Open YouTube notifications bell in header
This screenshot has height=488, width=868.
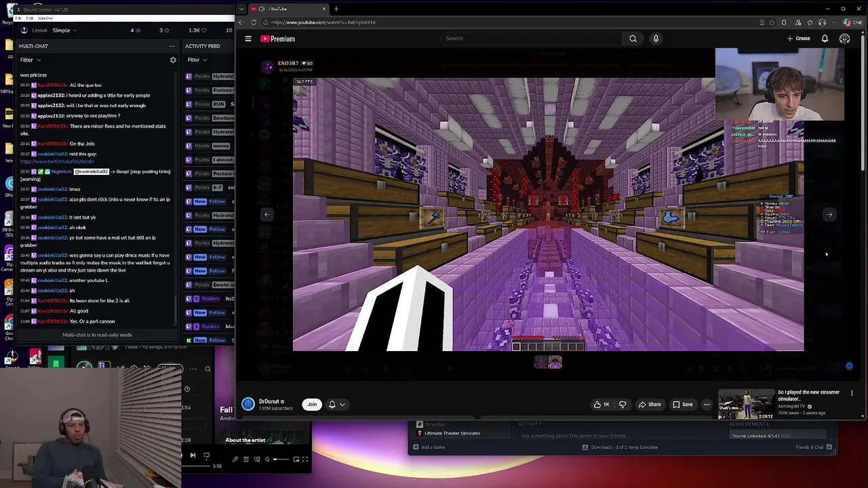pyautogui.click(x=825, y=39)
